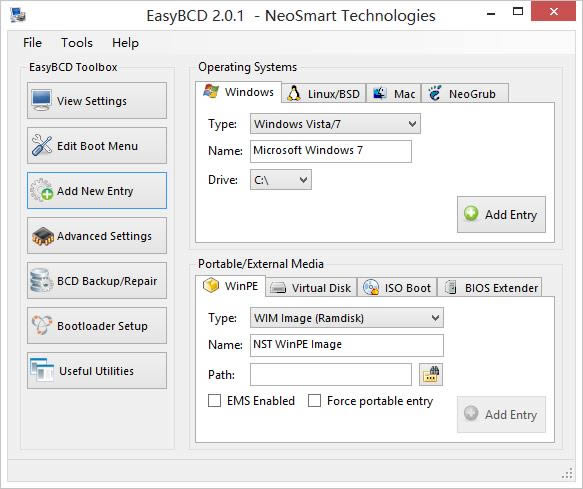Click into the empty Path field
The image size is (583, 489).
(331, 375)
